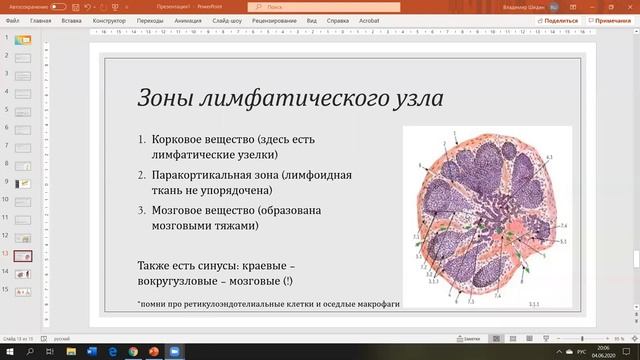
Task: Fit slide to current window icon
Action: [x=635, y=339]
